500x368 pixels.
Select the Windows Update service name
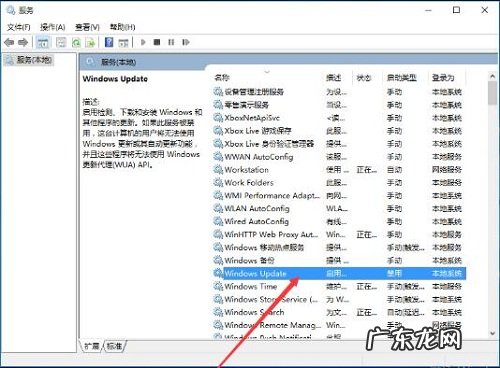click(255, 273)
